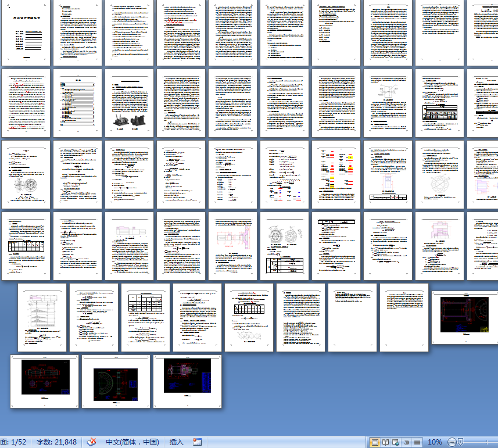Viewport: 498px width, 448px height.
Task: Switch to Draft view
Action: [417, 442]
